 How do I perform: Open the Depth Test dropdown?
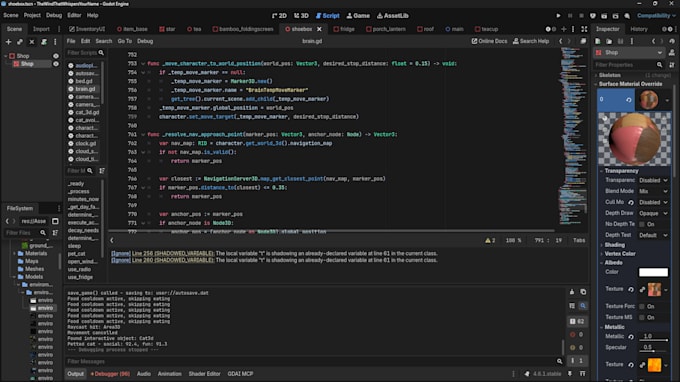point(654,235)
